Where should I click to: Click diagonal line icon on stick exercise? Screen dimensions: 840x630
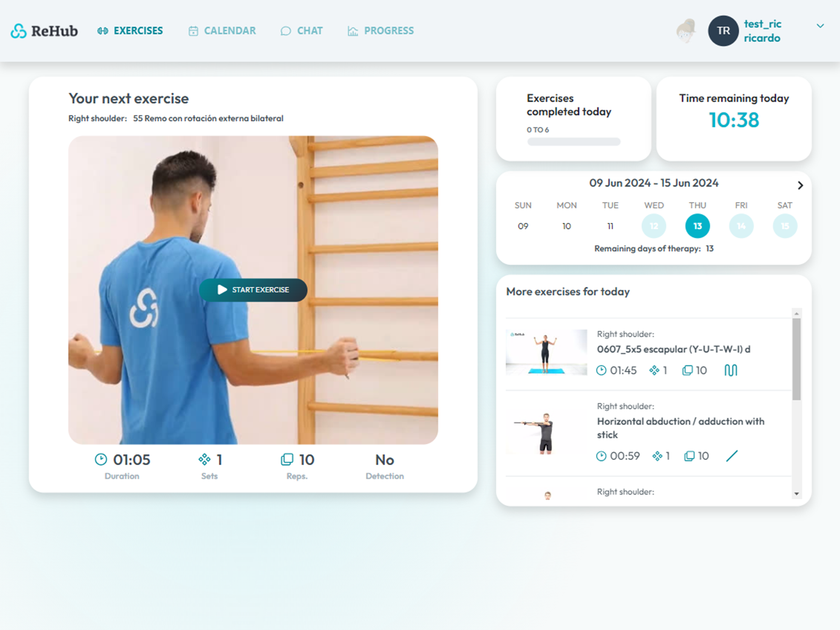[731, 456]
